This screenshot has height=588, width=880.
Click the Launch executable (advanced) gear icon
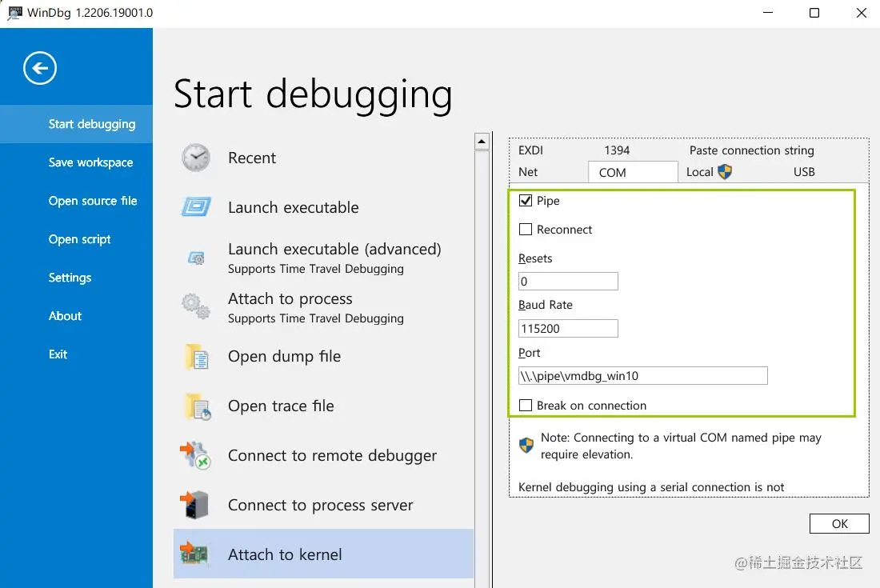(196, 258)
